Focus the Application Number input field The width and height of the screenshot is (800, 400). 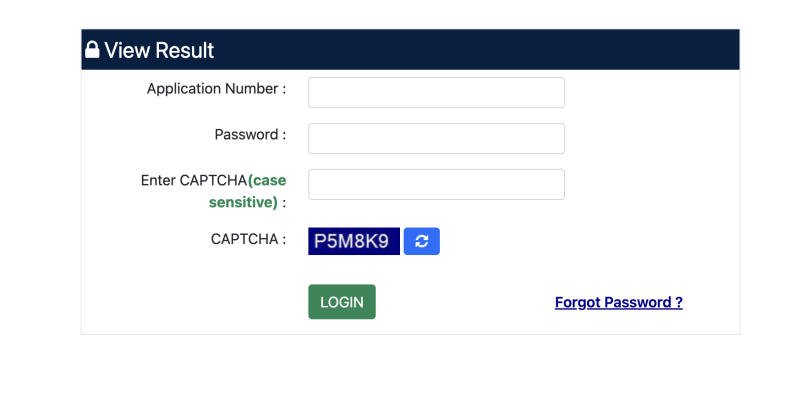coord(436,92)
